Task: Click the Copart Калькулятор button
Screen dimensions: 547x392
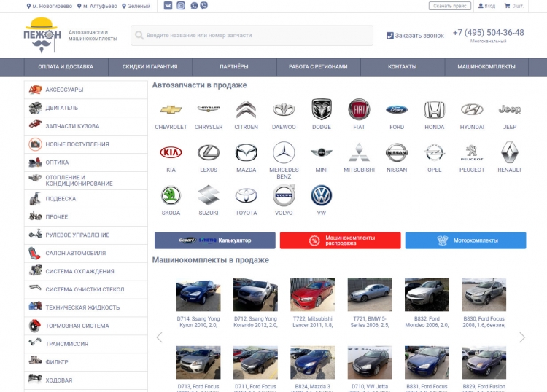Action: pyautogui.click(x=215, y=240)
